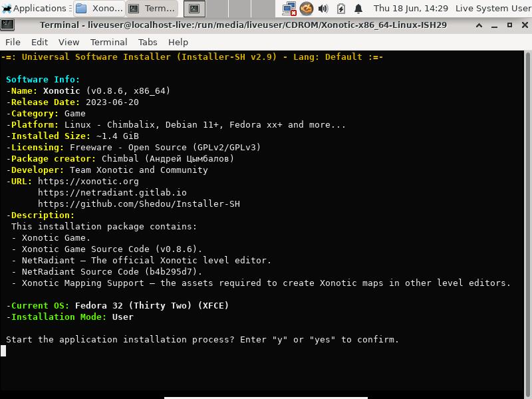
Task: Open the orange updater tray icon
Action: pyautogui.click(x=306, y=9)
